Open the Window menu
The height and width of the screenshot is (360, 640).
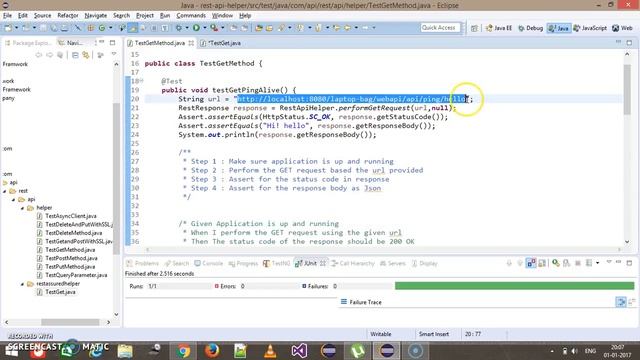pyautogui.click(x=222, y=16)
